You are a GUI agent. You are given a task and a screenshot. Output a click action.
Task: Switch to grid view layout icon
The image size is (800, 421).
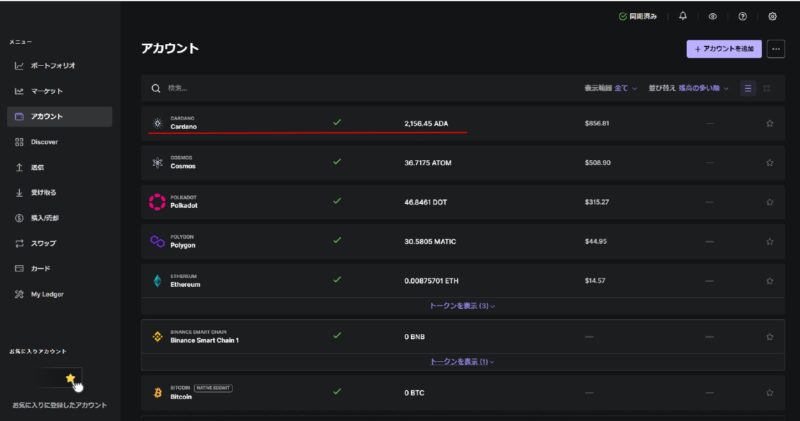(x=767, y=88)
